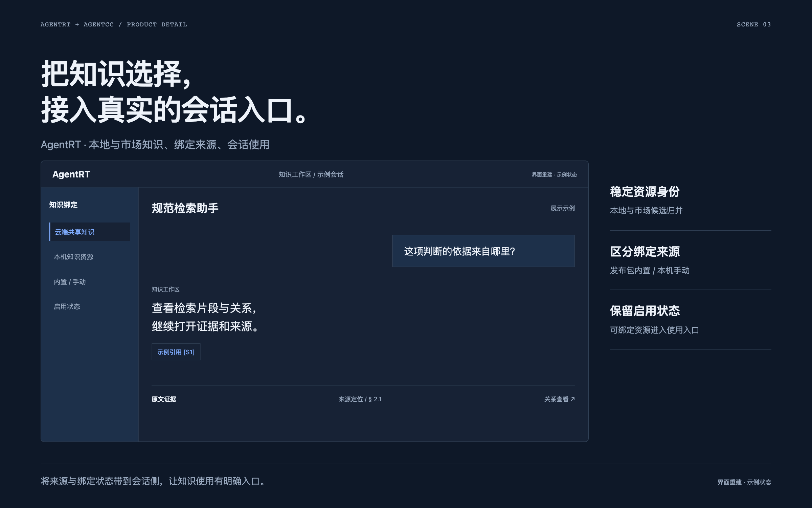
Task: Go to 启用状态 in the sidebar
Action: point(67,306)
